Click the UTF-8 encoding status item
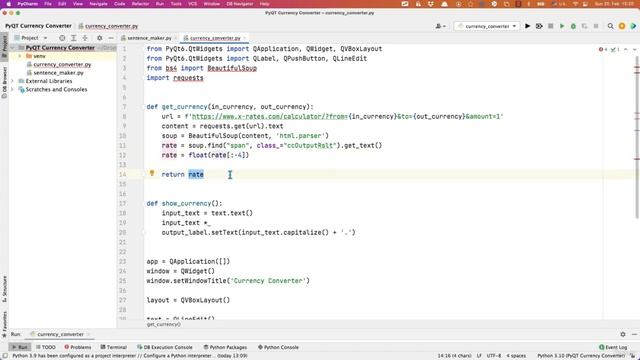 click(x=493, y=356)
